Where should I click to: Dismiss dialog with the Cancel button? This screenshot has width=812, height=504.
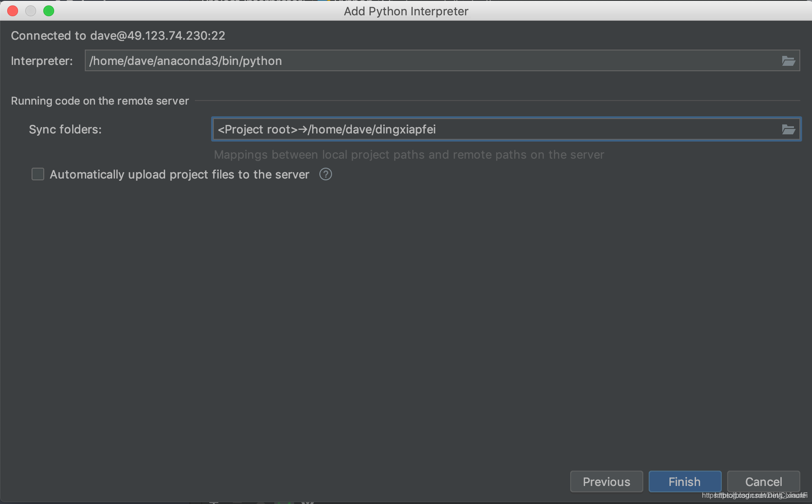763,481
